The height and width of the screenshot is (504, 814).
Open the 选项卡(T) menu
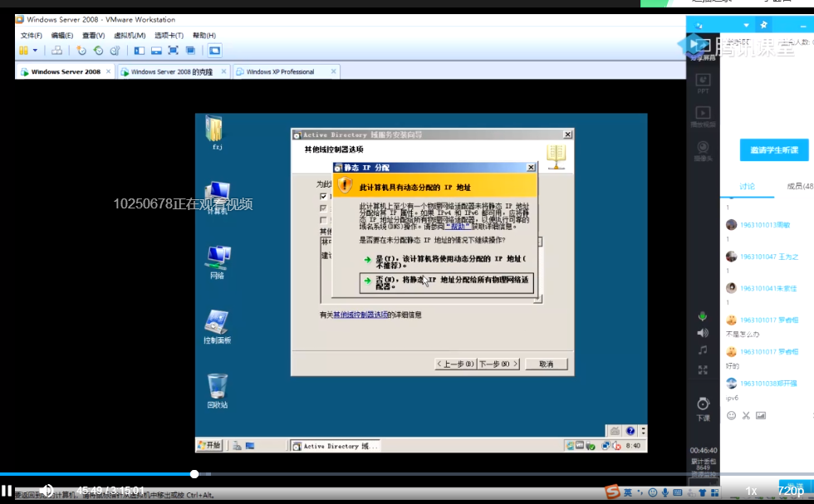(169, 36)
